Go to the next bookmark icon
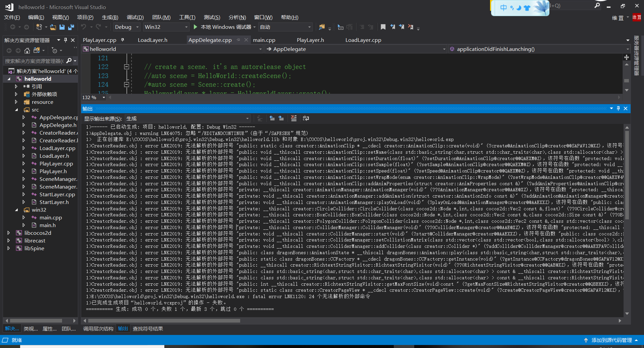The width and height of the screenshot is (644, 348). [x=401, y=27]
